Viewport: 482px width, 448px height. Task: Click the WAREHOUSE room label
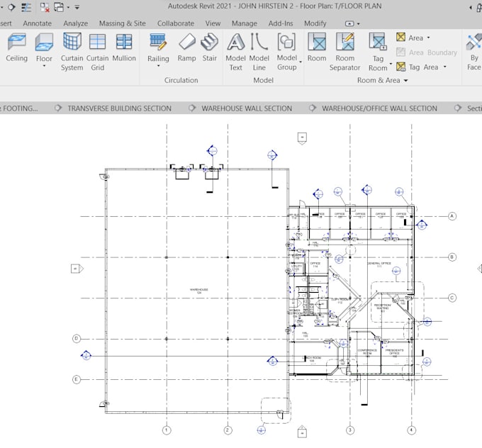(x=199, y=291)
